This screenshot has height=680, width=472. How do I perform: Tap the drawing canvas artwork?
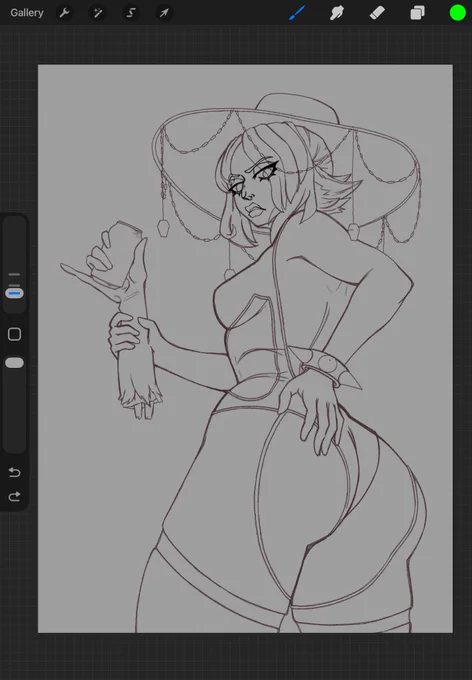coord(245,349)
